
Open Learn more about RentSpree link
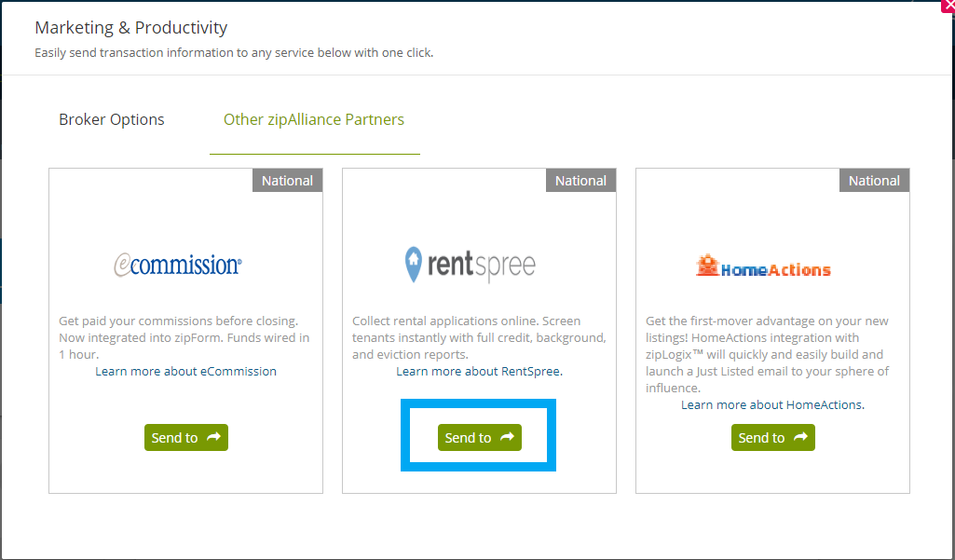point(479,371)
